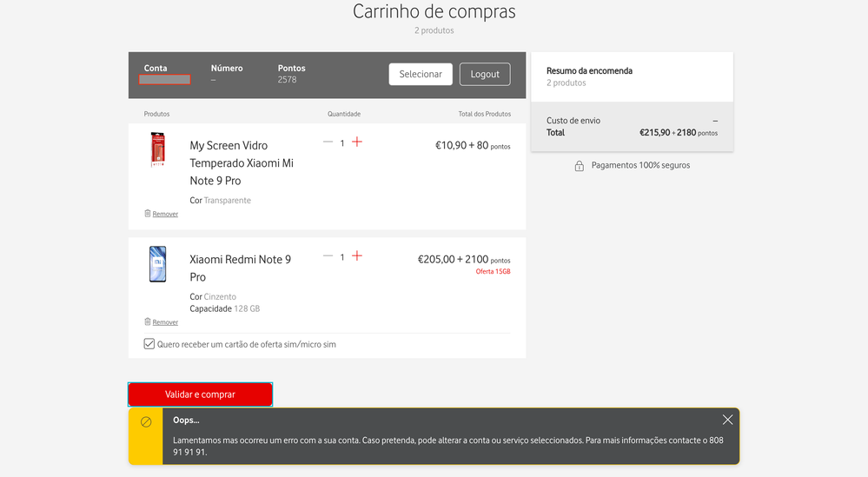Image resolution: width=868 pixels, height=477 pixels.
Task: Open the Xiaomi Redmi Note 9 Pro thumbnail
Action: (157, 264)
